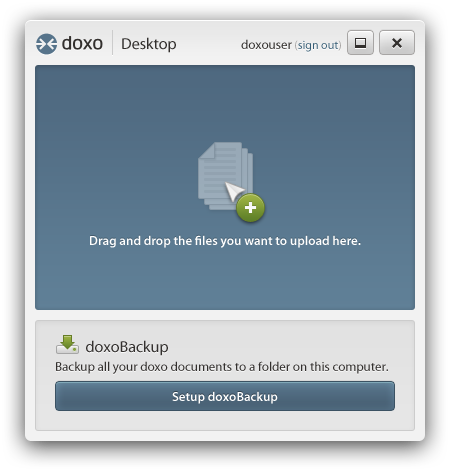The width and height of the screenshot is (451, 473).
Task: Click the white cursor arrow in upload graphic
Action: (x=234, y=191)
